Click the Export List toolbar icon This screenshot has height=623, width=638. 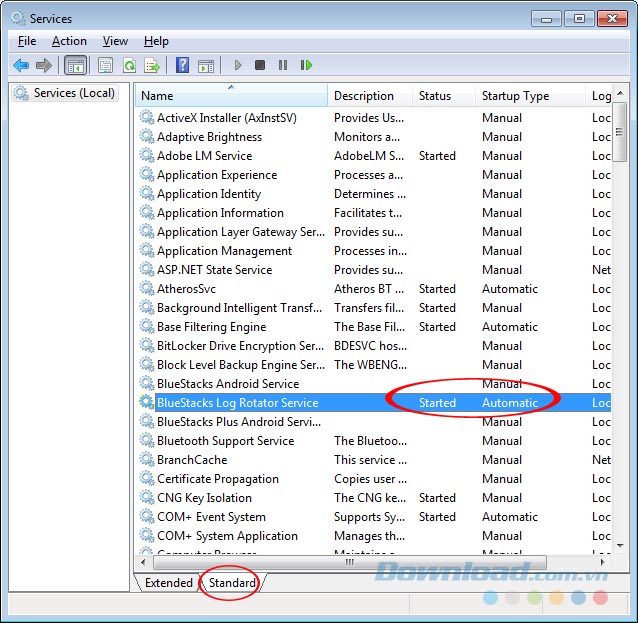(152, 65)
